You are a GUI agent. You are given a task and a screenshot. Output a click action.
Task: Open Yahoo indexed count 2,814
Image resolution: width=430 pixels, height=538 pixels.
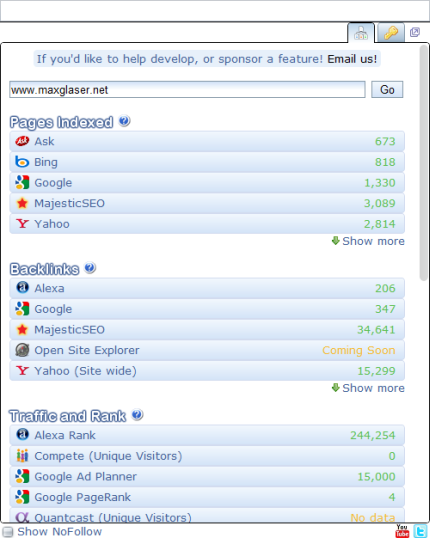click(x=380, y=224)
